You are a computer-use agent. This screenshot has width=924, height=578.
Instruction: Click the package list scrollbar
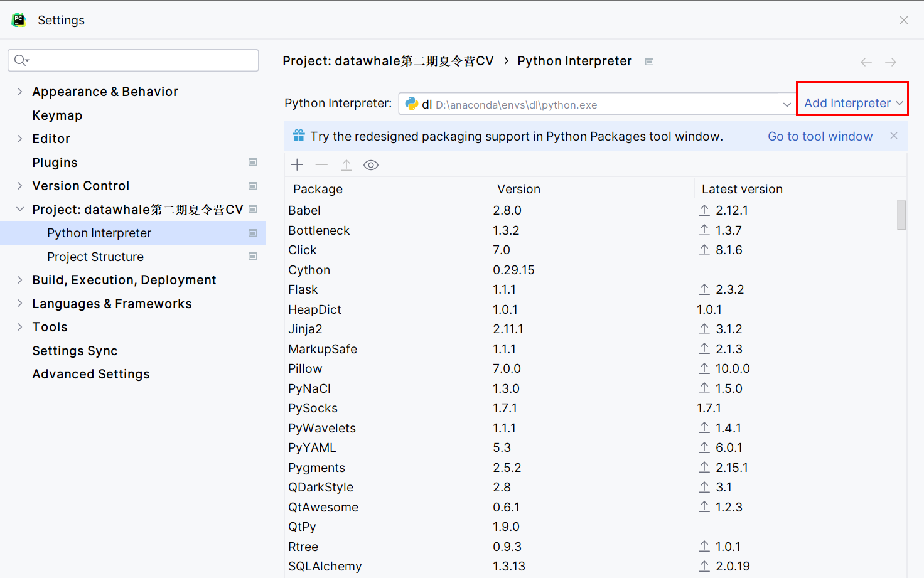tap(901, 215)
